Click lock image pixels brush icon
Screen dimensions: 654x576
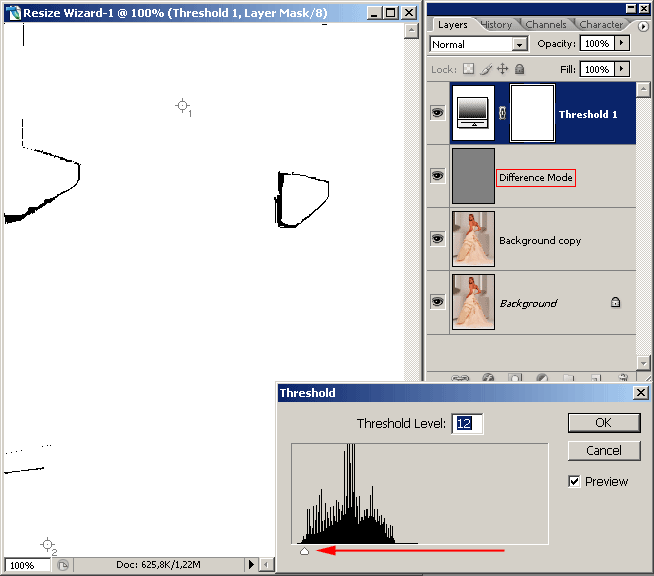pyautogui.click(x=486, y=70)
